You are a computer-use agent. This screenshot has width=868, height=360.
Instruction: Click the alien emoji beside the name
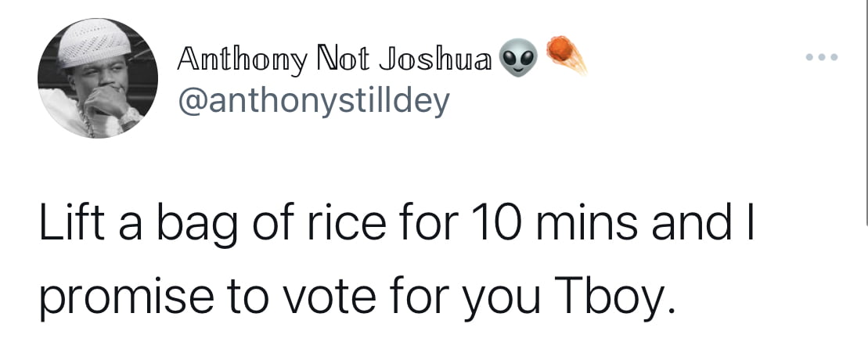point(518,57)
